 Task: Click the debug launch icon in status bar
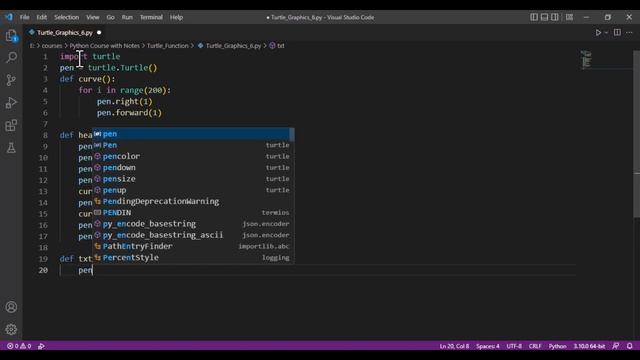(x=41, y=346)
